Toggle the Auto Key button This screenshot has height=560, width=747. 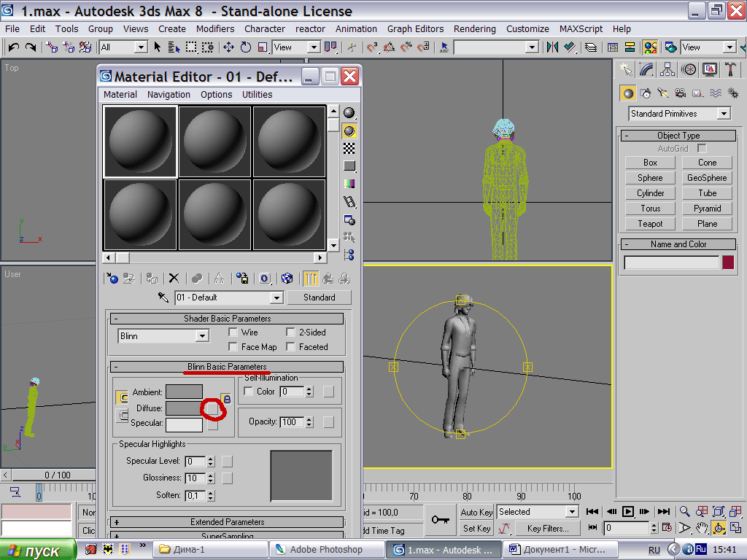coord(476,513)
